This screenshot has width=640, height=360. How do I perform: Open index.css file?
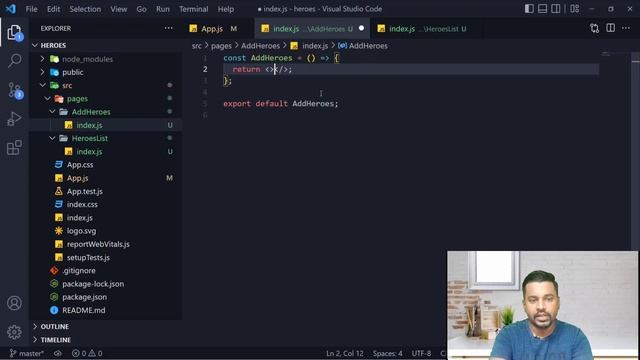106,204
